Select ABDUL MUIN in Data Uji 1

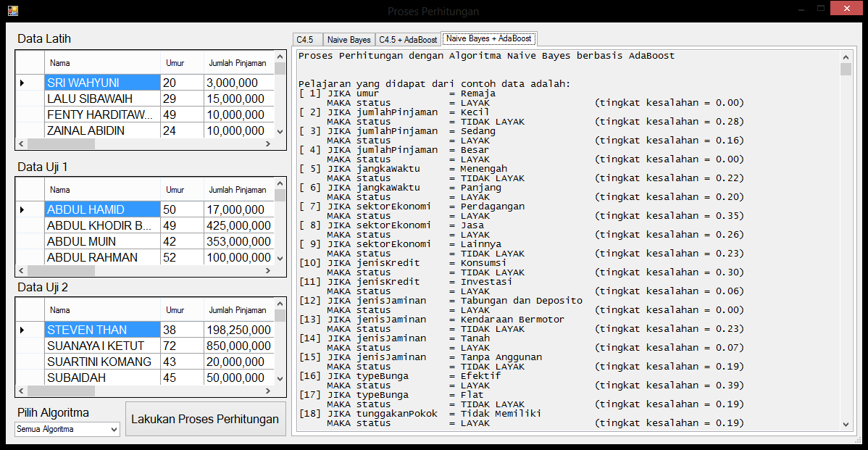point(100,242)
